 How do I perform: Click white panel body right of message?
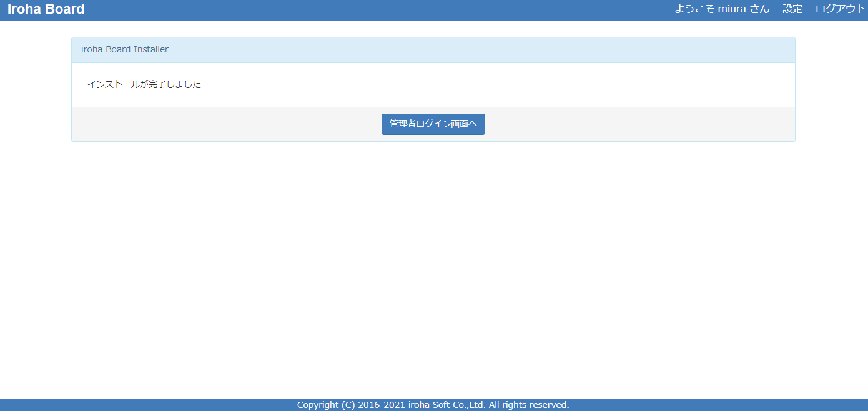click(x=500, y=84)
